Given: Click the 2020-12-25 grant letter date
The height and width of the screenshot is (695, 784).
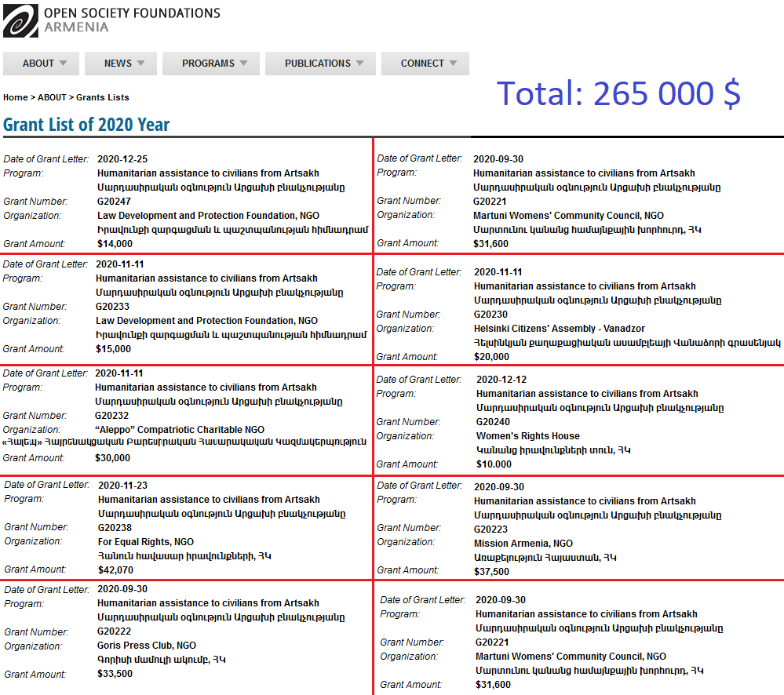Looking at the screenshot, I should 122,159.
